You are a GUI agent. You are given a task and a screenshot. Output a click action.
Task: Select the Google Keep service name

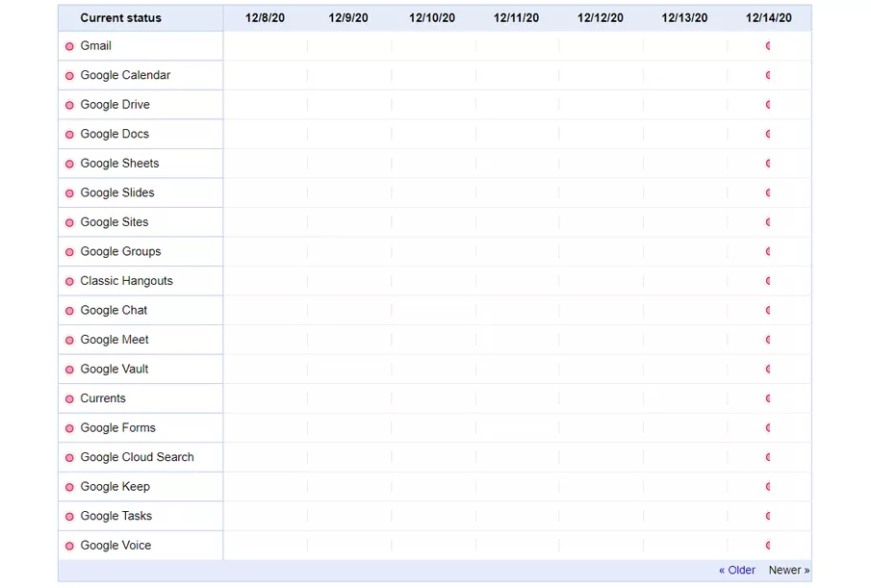click(x=115, y=488)
